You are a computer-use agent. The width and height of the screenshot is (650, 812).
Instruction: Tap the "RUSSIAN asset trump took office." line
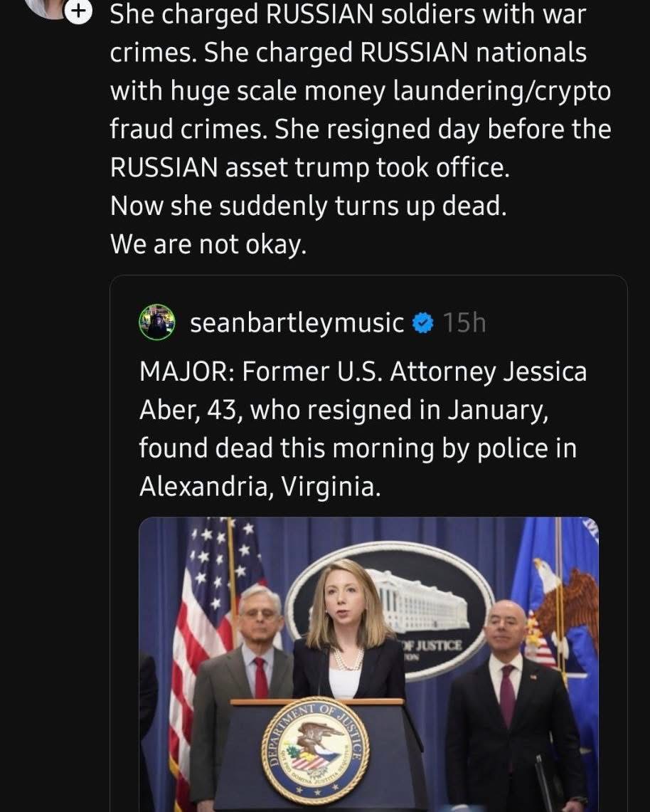tap(310, 168)
